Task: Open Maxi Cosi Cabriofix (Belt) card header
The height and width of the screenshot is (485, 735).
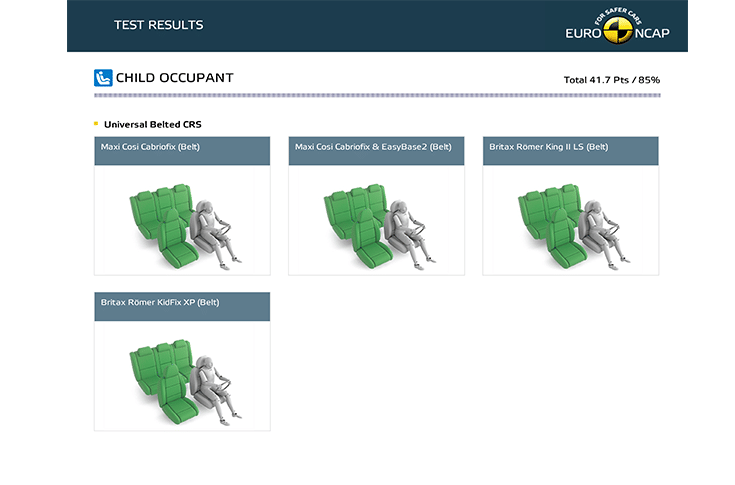Action: 182,150
